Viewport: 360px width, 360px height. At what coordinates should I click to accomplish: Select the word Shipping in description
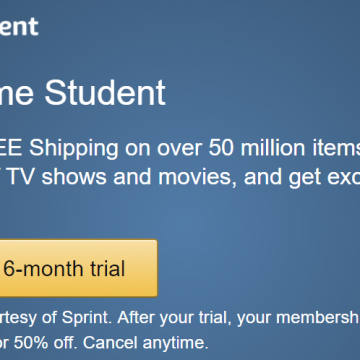[x=74, y=149]
